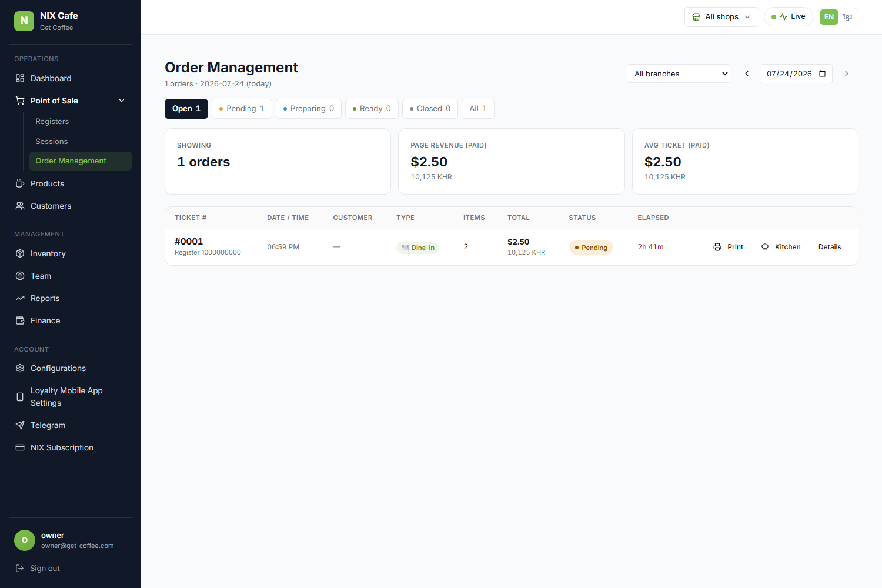The image size is (882, 588).
Task: Send ticket #0001 to Kitchen
Action: (x=781, y=247)
